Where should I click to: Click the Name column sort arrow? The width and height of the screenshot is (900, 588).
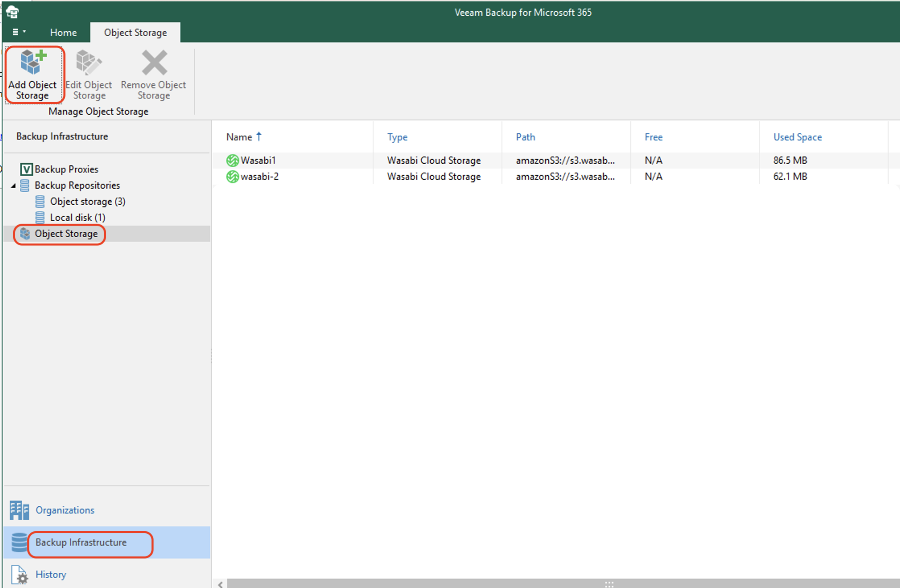[259, 137]
